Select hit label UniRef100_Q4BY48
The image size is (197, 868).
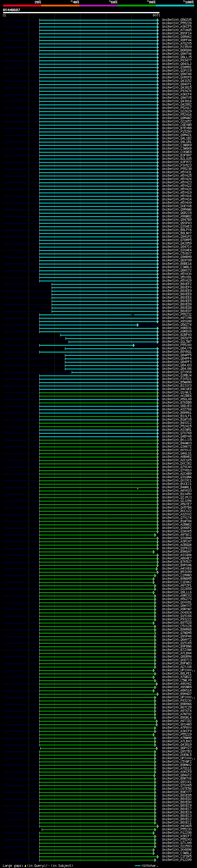(x=177, y=436)
